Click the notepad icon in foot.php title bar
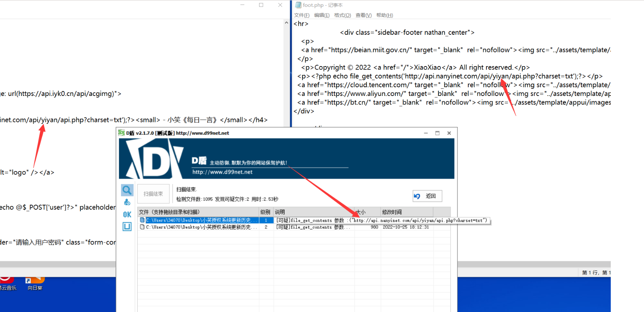644x312 pixels. coord(298,5)
